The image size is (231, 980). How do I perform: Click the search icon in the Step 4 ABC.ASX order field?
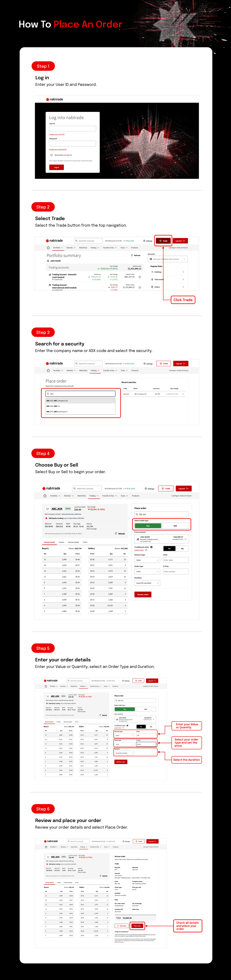click(137, 514)
